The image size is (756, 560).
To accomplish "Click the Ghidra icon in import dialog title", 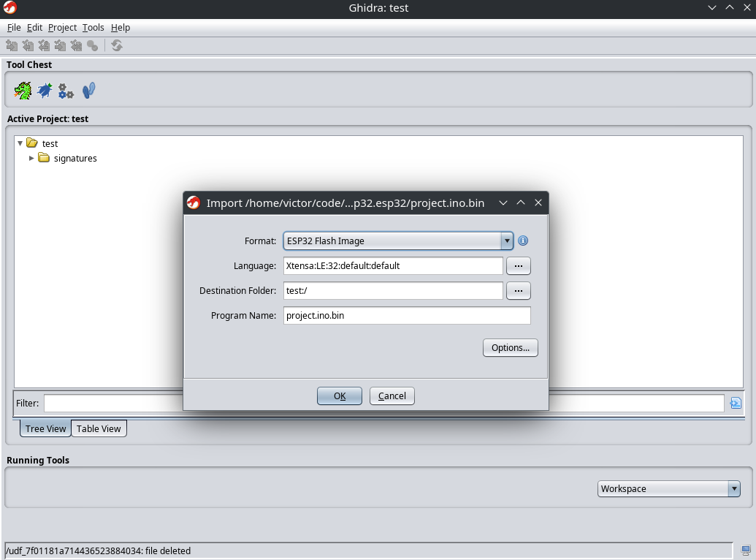I will pos(194,203).
